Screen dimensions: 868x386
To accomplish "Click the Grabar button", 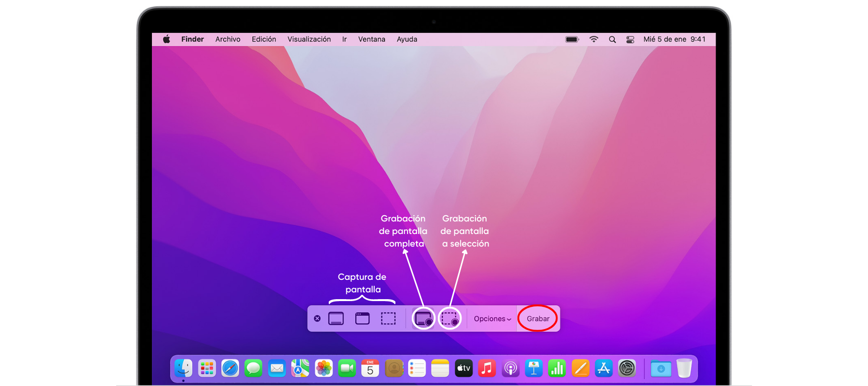I will point(538,319).
